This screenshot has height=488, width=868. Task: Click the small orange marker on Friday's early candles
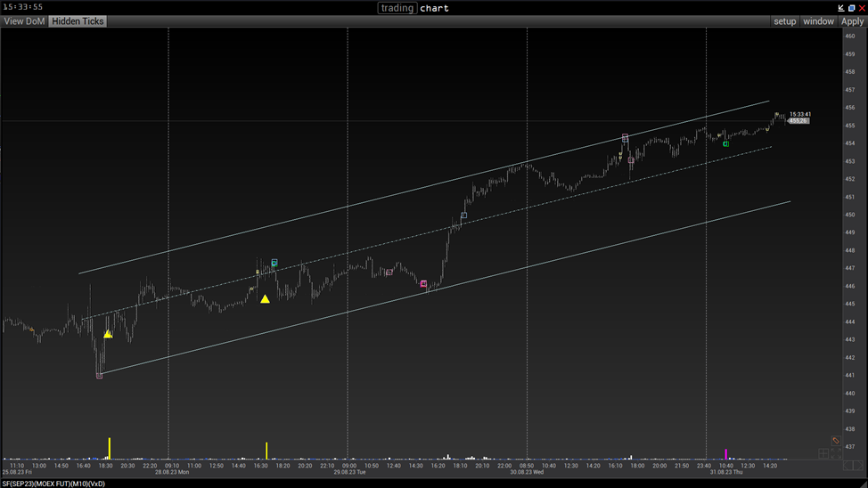click(x=32, y=329)
